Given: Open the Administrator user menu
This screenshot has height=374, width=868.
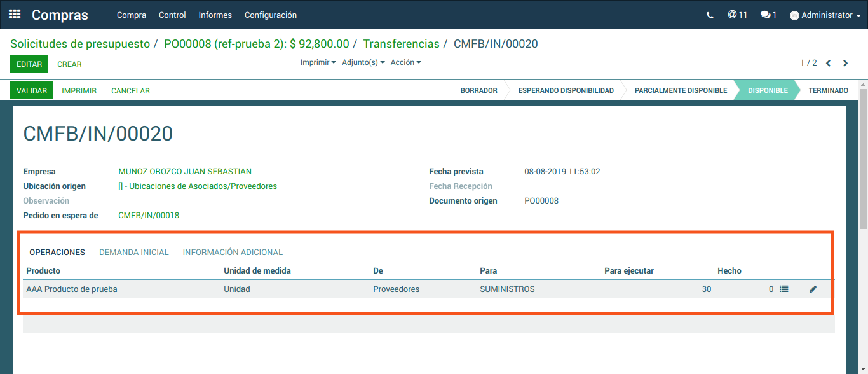Looking at the screenshot, I should coord(825,15).
